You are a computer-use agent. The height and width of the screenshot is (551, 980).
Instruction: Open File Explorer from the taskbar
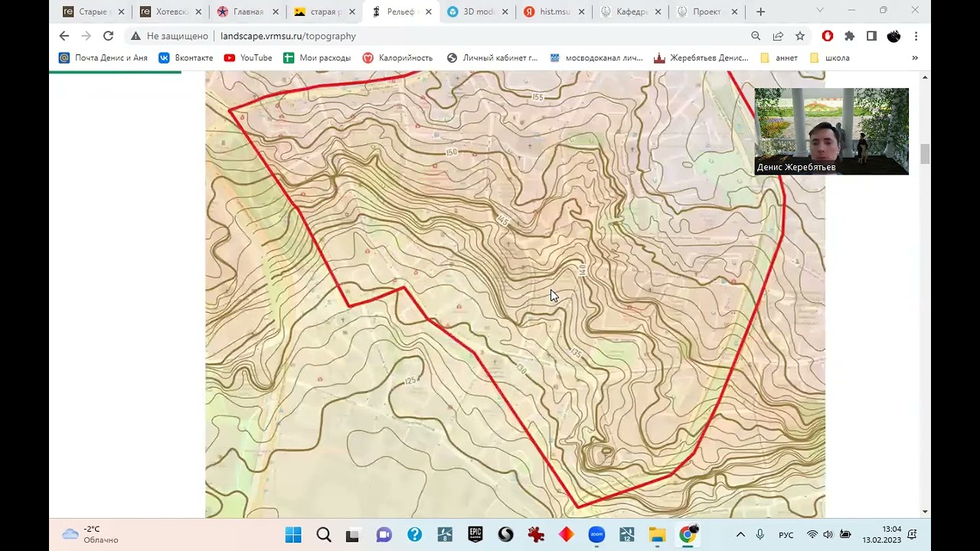coord(657,535)
